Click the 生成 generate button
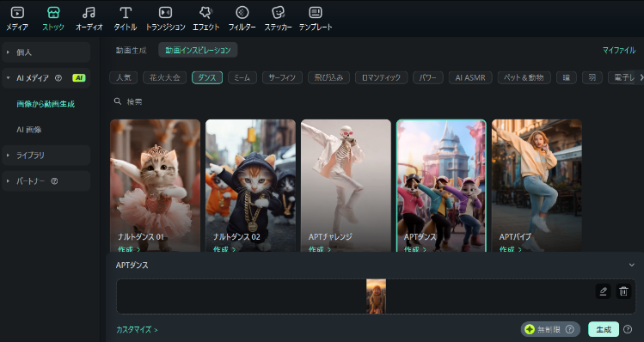This screenshot has height=342, width=644. (604, 329)
